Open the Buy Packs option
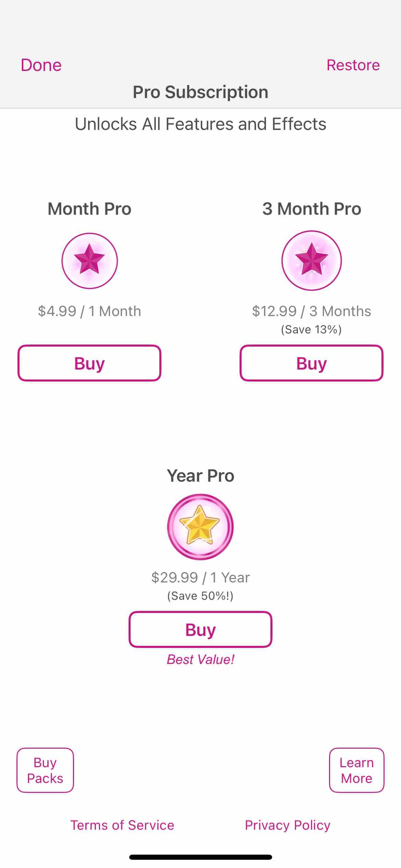Image resolution: width=401 pixels, height=868 pixels. (x=45, y=770)
